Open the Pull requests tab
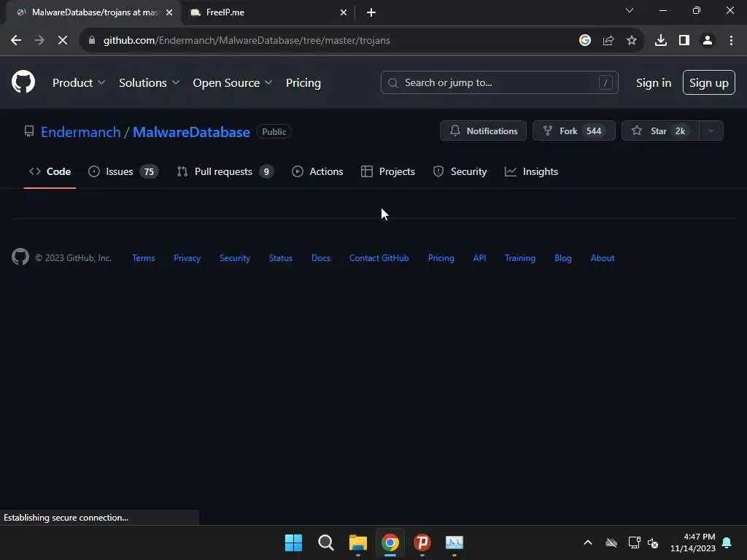Image resolution: width=747 pixels, height=560 pixels. pyautogui.click(x=225, y=171)
